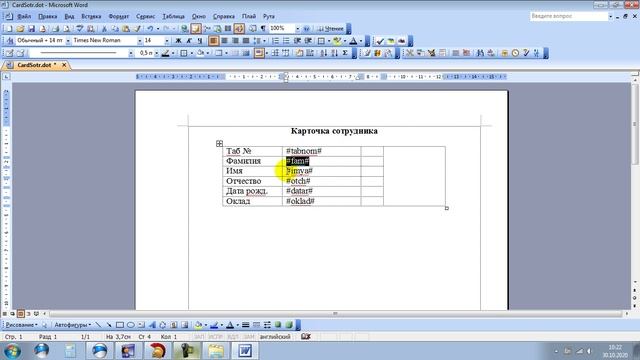640x360 pixels.
Task: Save the document with floppy icon
Action: coord(31,29)
